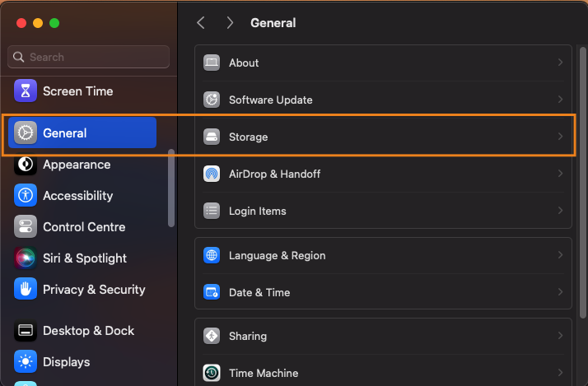Click the Time Machine clock icon
Screen dimensions: 588x386
point(212,373)
